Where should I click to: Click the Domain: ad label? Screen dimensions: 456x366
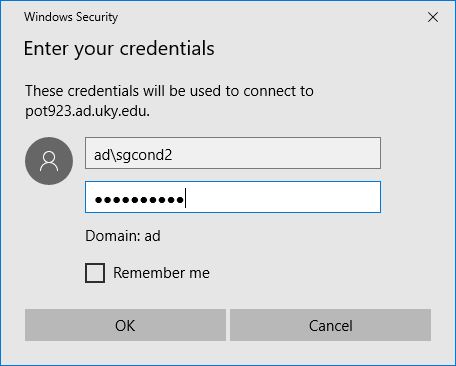pyautogui.click(x=123, y=236)
